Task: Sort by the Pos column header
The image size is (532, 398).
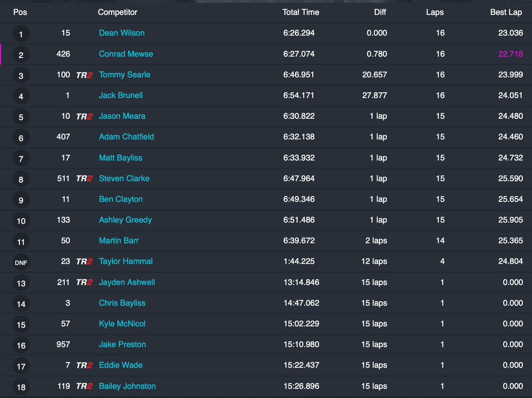Action: click(x=20, y=12)
